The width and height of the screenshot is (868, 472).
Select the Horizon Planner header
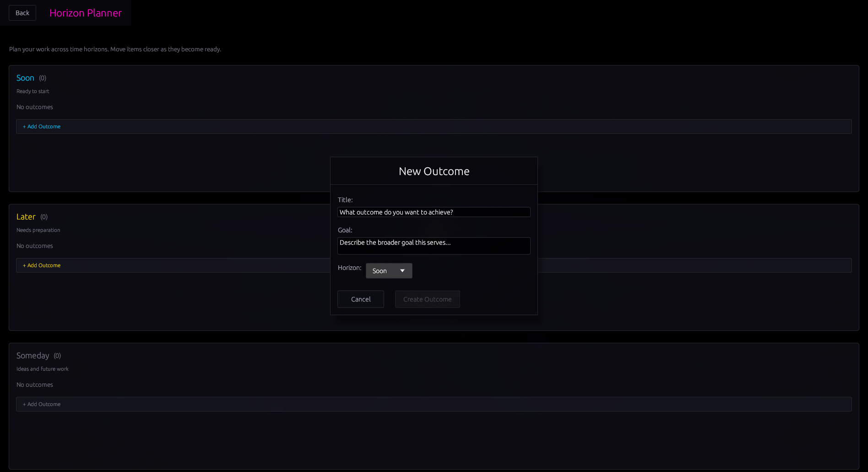(85, 13)
